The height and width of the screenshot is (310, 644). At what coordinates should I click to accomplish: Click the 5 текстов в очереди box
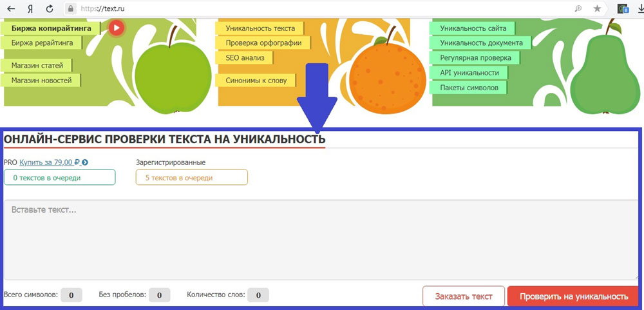tap(192, 177)
